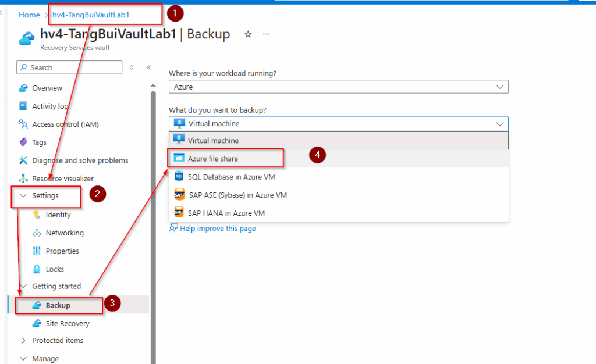Click the Azure file share option icon
Viewport: 596px width, 364px height.
(x=179, y=158)
